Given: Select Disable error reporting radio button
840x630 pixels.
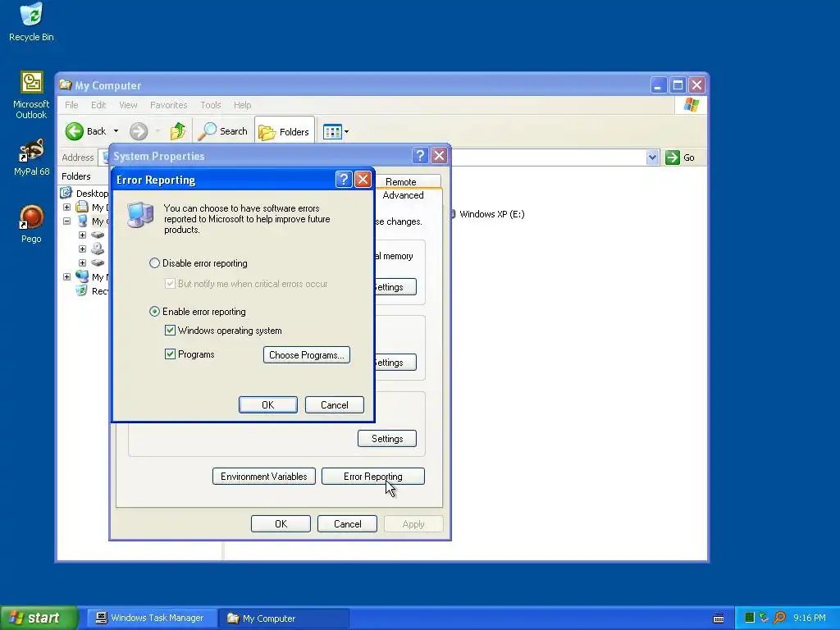Looking at the screenshot, I should (154, 263).
